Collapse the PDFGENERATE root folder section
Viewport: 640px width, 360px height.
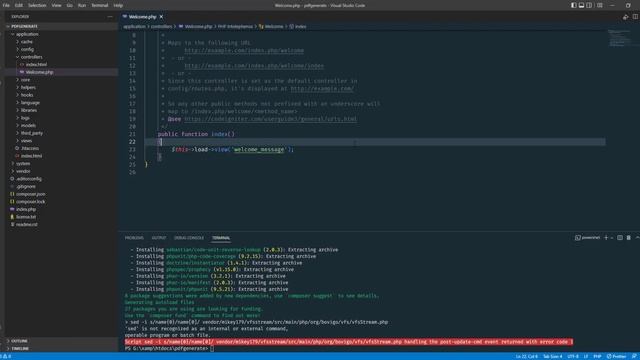click(24, 26)
